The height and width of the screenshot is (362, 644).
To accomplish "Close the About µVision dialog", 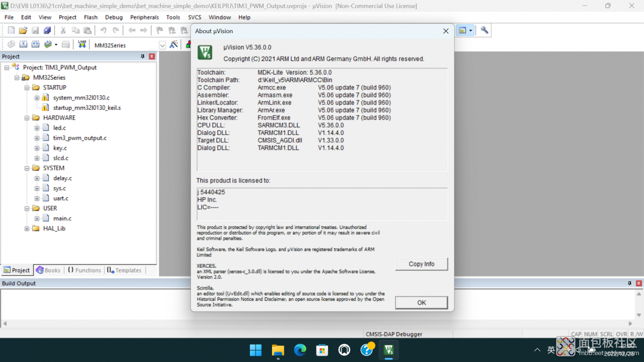I will (x=446, y=31).
